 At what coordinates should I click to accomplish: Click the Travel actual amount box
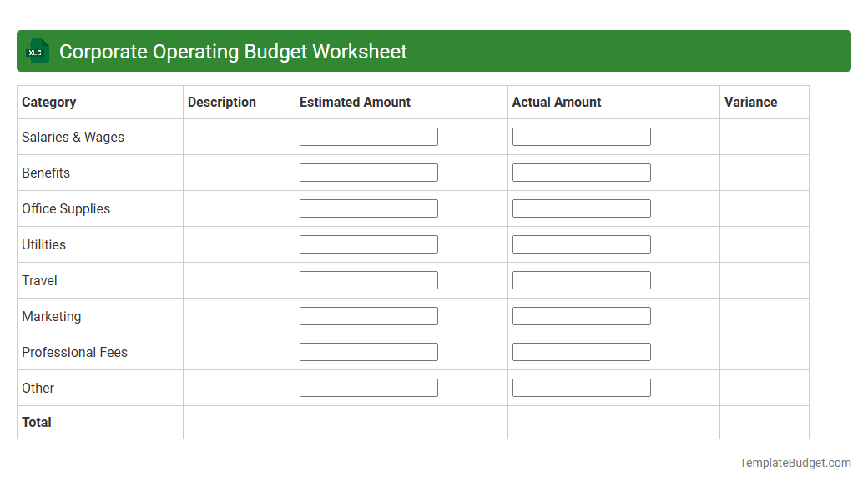pos(581,279)
